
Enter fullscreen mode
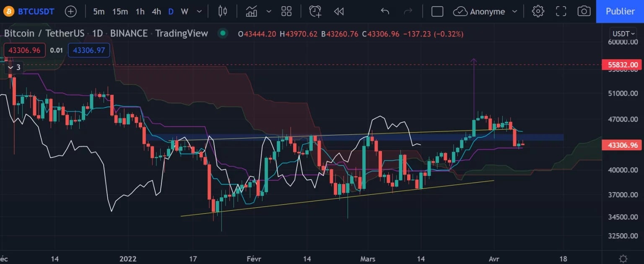(x=561, y=11)
